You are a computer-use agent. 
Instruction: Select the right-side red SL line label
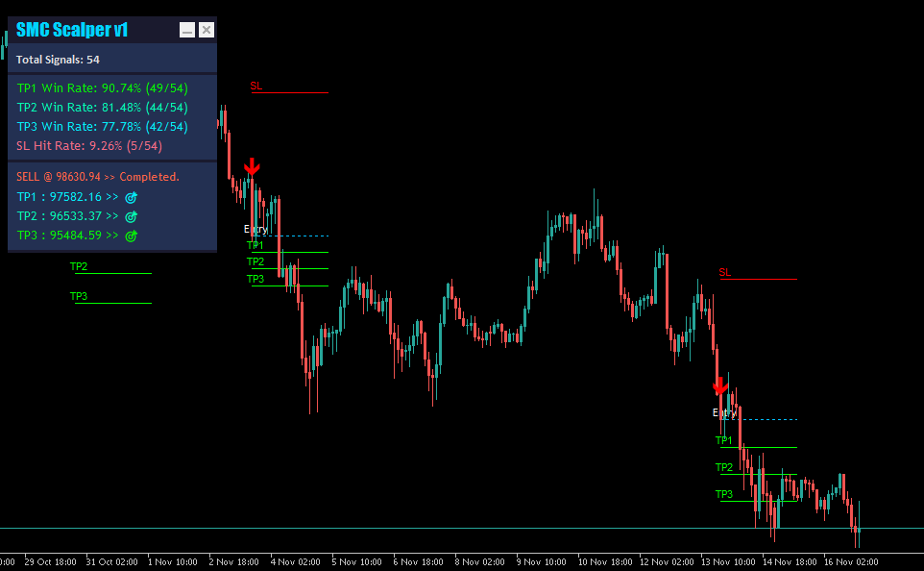coord(725,273)
